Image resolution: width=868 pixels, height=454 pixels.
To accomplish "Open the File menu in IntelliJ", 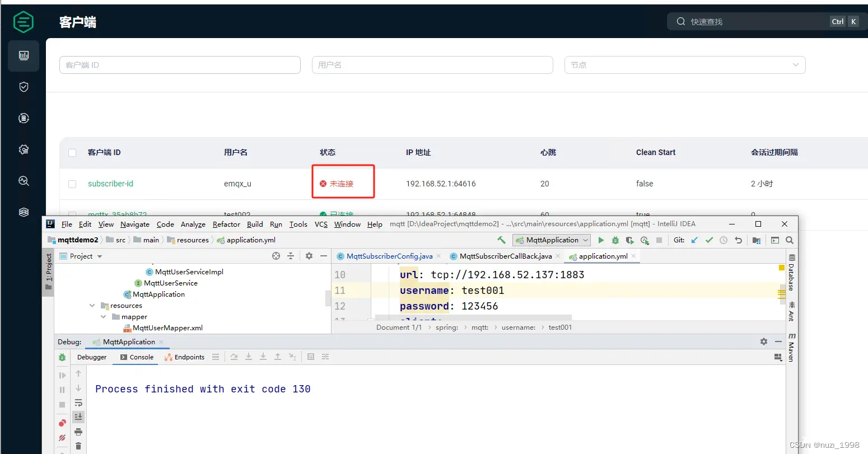I will (x=67, y=224).
